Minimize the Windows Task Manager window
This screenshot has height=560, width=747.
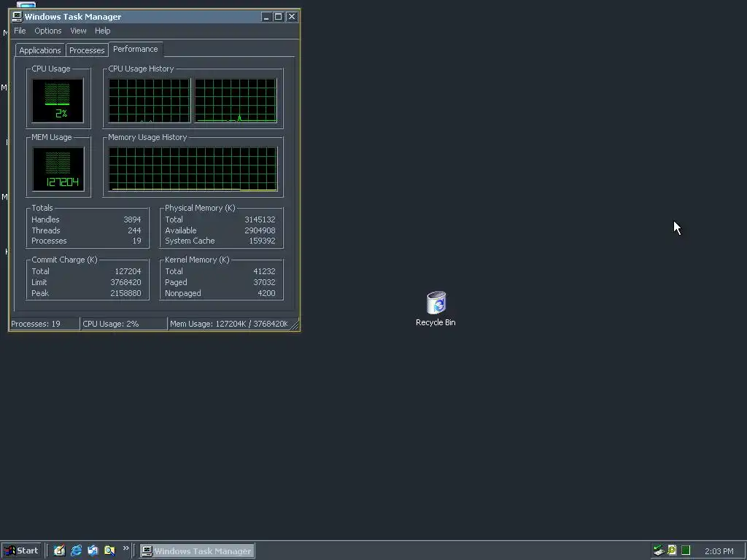coord(266,17)
